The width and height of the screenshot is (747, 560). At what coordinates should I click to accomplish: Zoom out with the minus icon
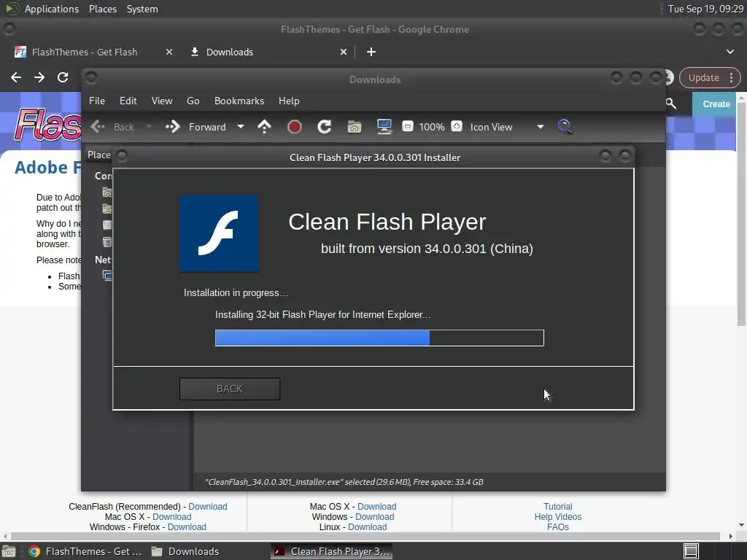[x=408, y=126]
